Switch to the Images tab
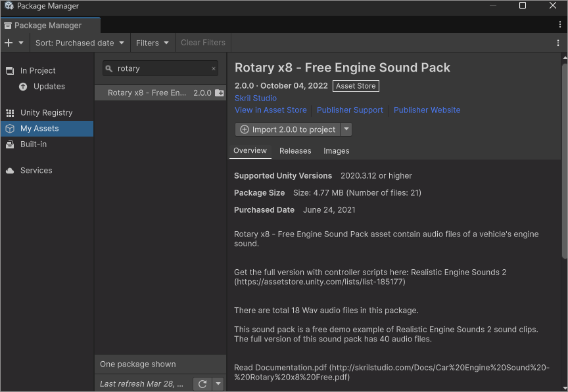 [x=336, y=151]
